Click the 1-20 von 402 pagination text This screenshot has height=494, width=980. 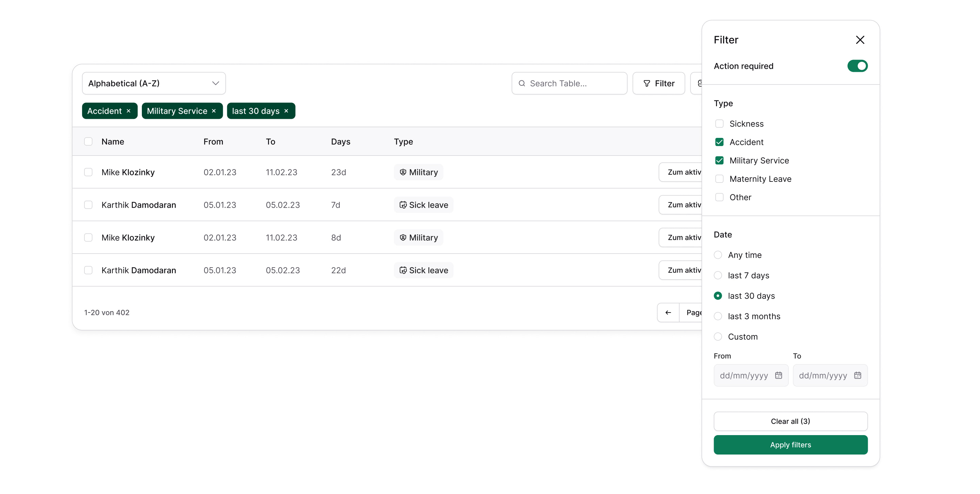click(x=107, y=312)
